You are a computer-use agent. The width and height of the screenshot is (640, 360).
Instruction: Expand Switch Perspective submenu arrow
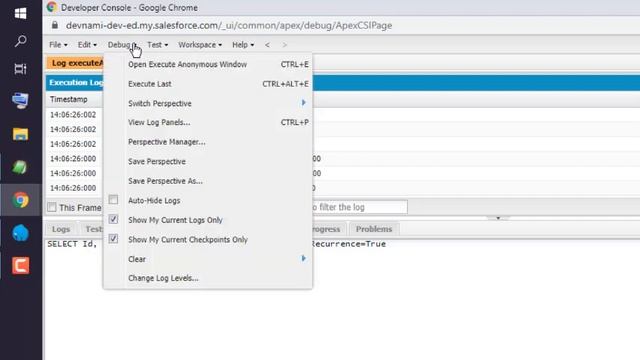pos(304,102)
